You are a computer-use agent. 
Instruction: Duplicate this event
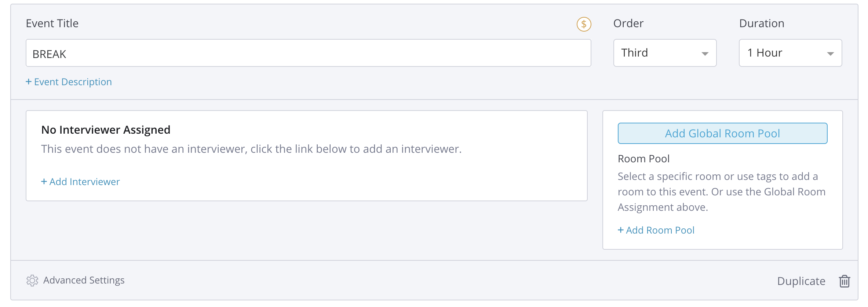[801, 281]
